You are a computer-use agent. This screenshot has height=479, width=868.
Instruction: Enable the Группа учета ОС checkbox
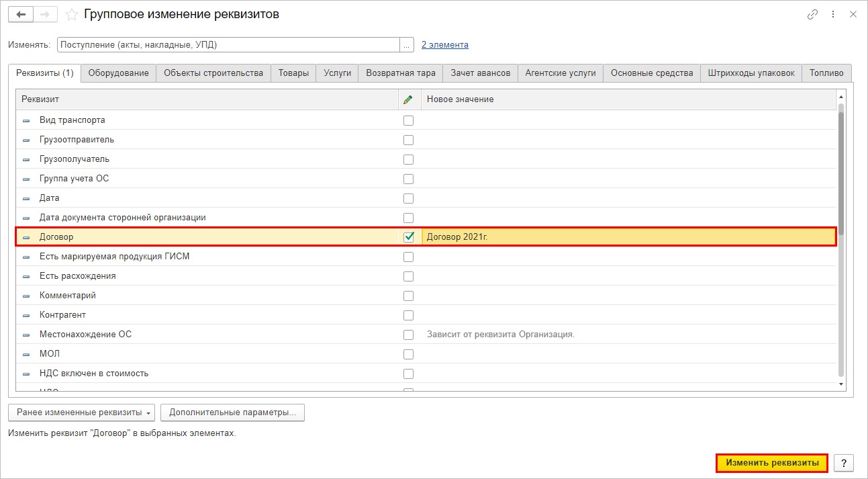point(408,179)
